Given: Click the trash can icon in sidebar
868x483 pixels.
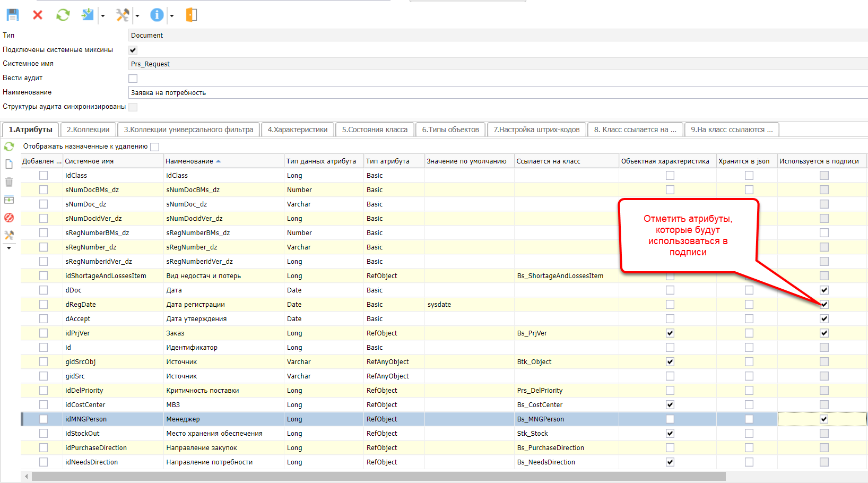Looking at the screenshot, I should (x=9, y=182).
